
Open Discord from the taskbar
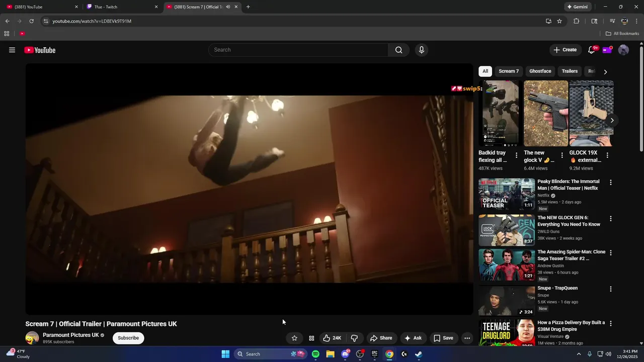[x=345, y=354]
